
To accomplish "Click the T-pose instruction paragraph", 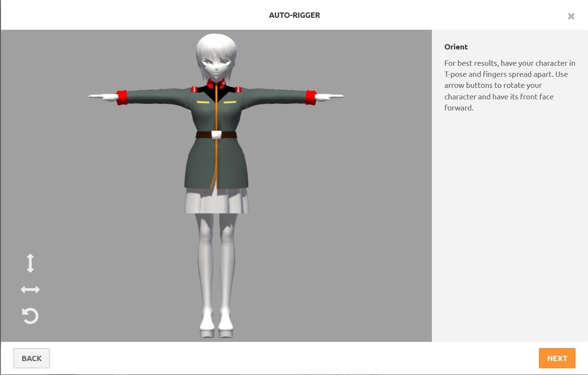I will click(510, 85).
